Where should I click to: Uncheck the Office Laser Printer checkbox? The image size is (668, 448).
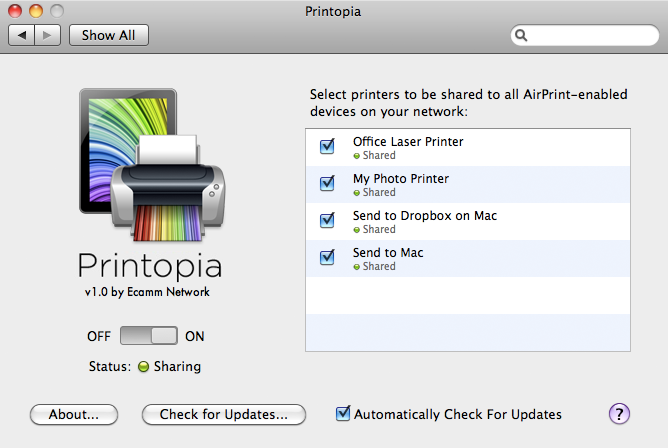click(327, 146)
